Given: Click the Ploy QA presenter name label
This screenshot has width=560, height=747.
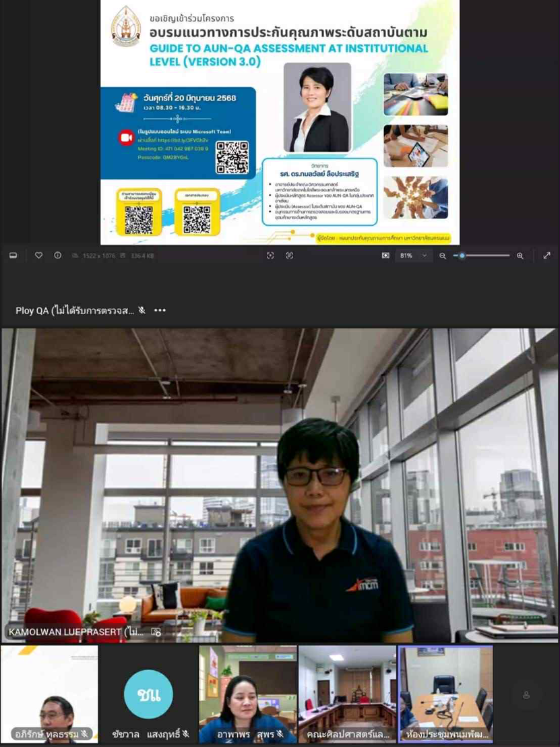Looking at the screenshot, I should [74, 311].
